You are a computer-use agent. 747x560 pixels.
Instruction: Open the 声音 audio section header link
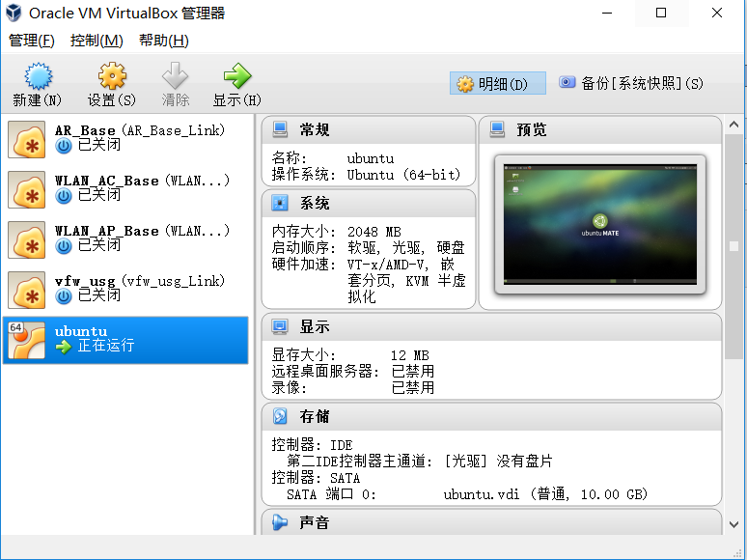[x=315, y=522]
